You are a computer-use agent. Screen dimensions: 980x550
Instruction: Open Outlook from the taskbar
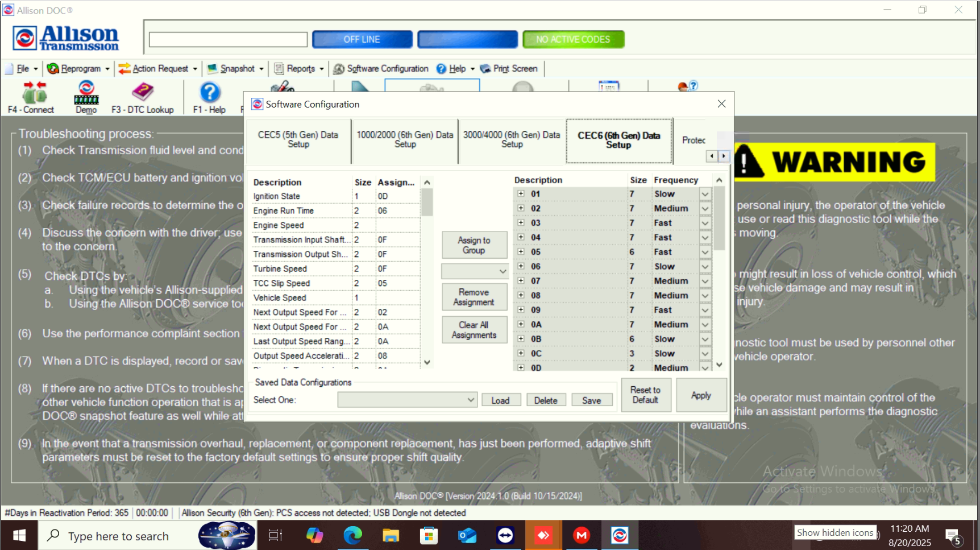(467, 535)
